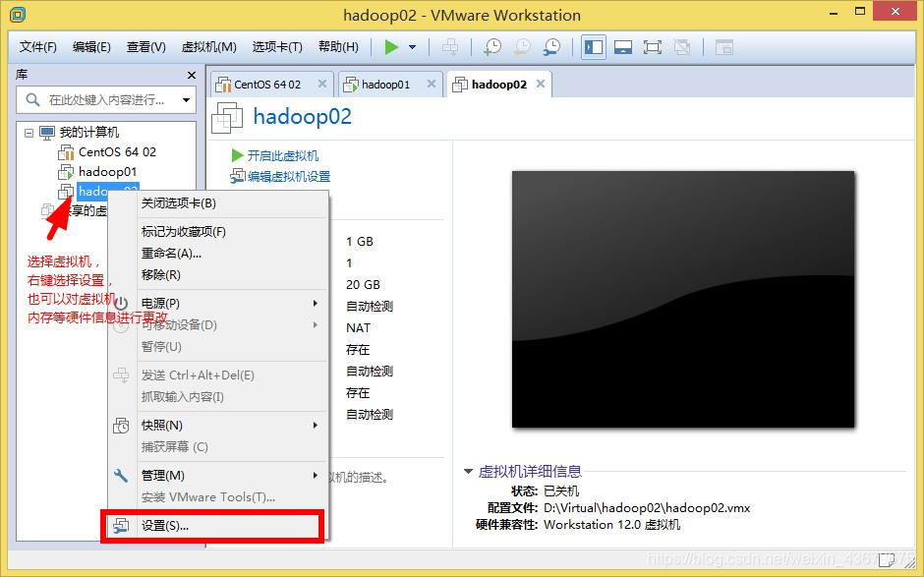The height and width of the screenshot is (577, 924).
Task: Click the active hadoop02 tab
Action: coord(498,85)
